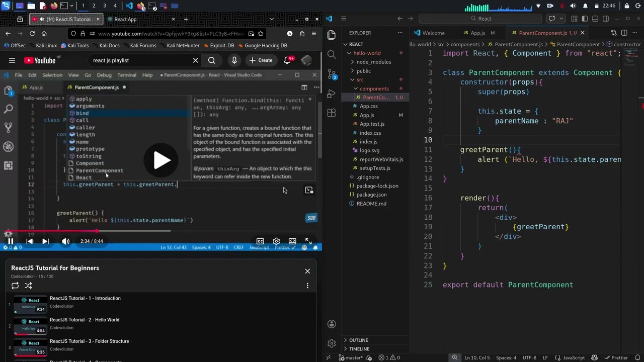Switch to the App.js editor tab

pyautogui.click(x=478, y=33)
